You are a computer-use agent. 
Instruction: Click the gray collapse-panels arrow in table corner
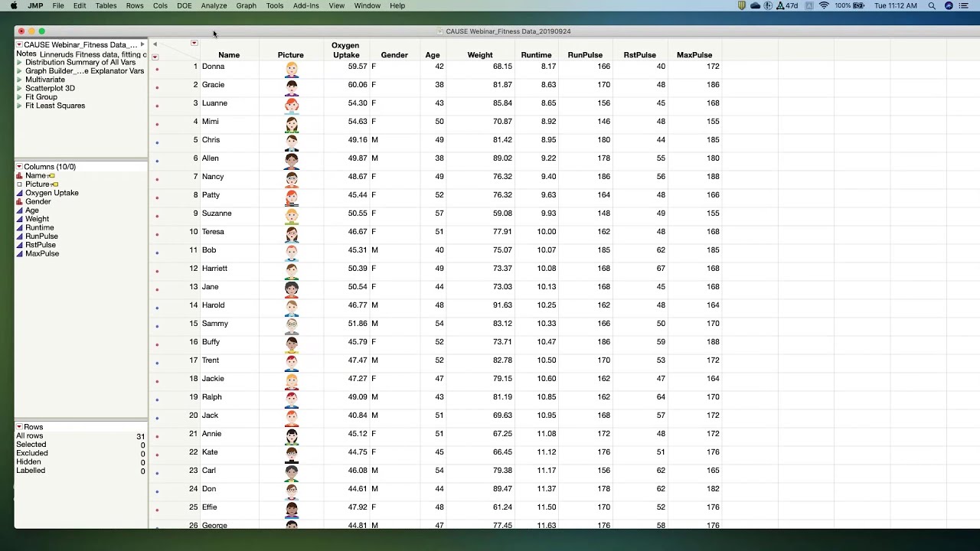tap(155, 44)
